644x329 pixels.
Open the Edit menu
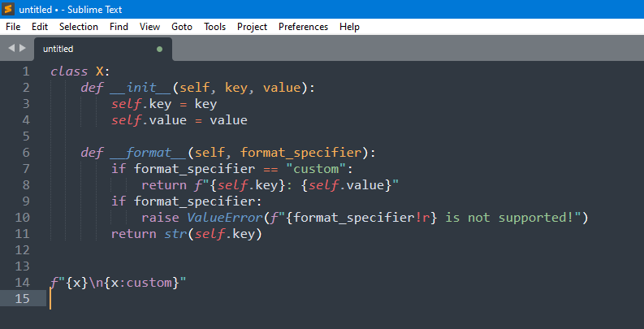coord(40,27)
